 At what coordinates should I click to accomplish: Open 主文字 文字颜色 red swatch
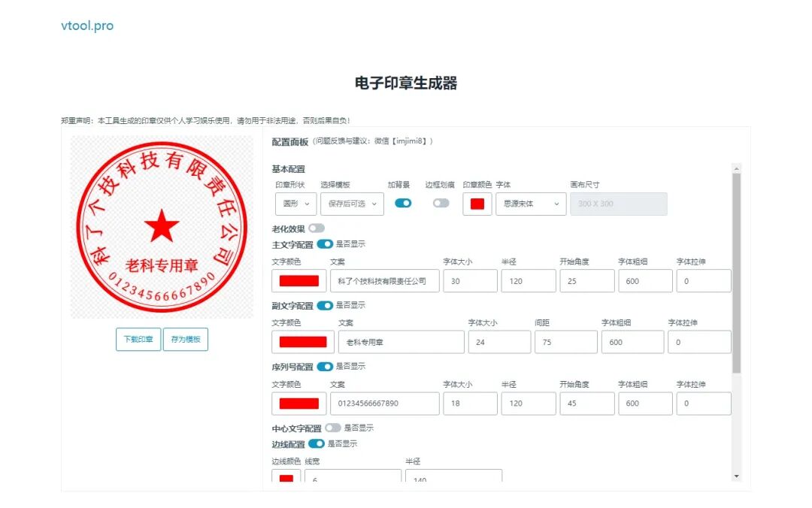tap(298, 281)
